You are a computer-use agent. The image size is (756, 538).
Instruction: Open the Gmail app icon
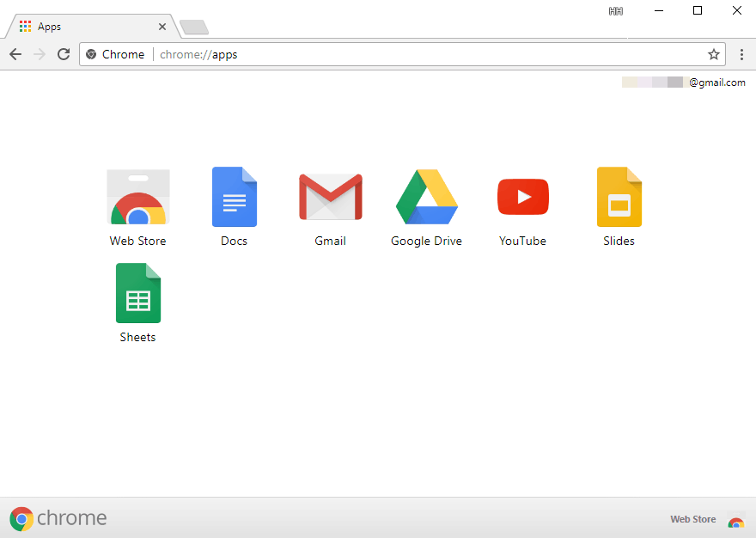pos(331,197)
